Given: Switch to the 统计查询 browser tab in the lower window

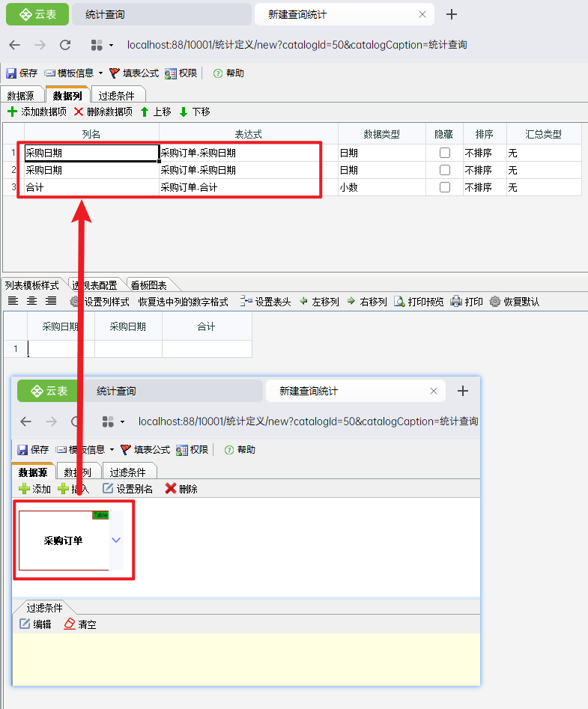Looking at the screenshot, I should [x=173, y=391].
